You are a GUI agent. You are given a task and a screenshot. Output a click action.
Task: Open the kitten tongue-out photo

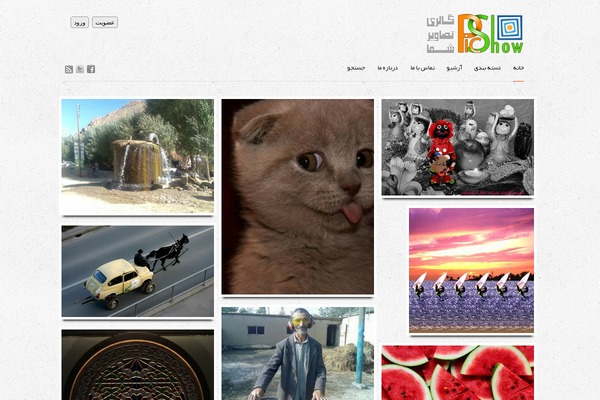(298, 196)
